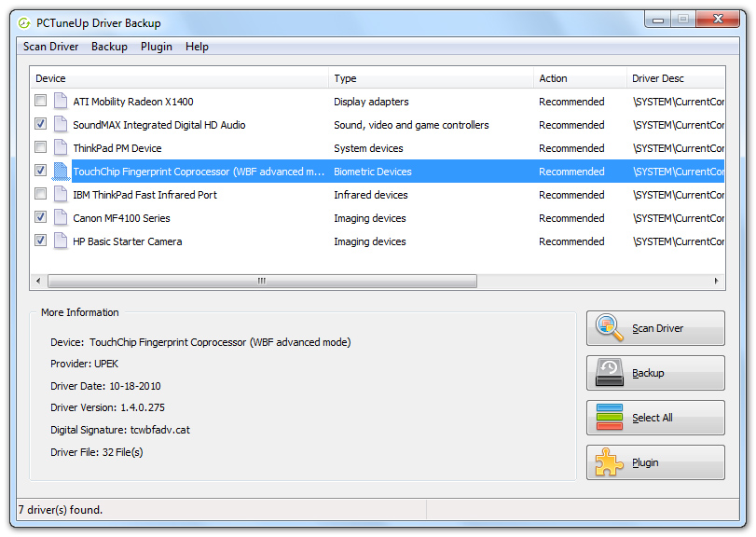Uncheck the Canon MF4100 Series checkbox
756x537 pixels.
pyautogui.click(x=40, y=217)
